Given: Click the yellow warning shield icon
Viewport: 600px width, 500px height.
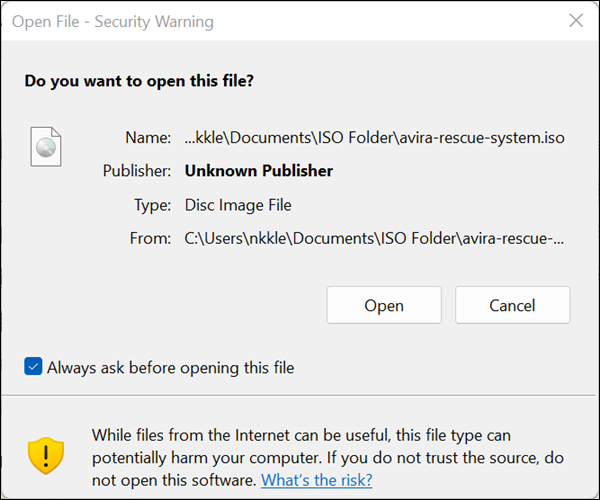Looking at the screenshot, I should point(46,456).
